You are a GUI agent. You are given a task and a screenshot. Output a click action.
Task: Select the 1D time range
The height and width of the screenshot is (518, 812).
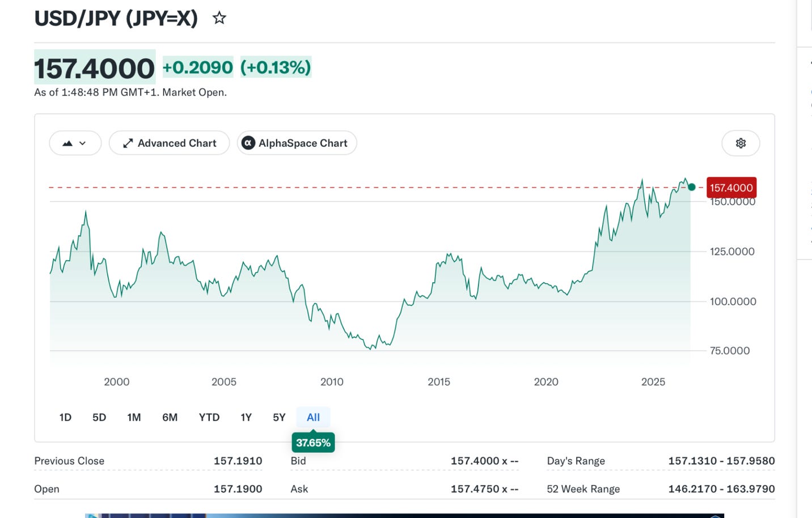65,418
